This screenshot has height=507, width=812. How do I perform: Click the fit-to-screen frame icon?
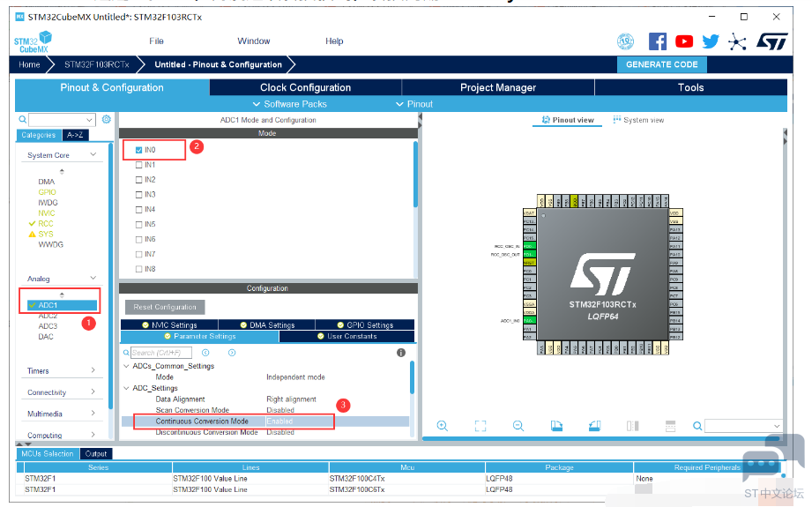[480, 426]
